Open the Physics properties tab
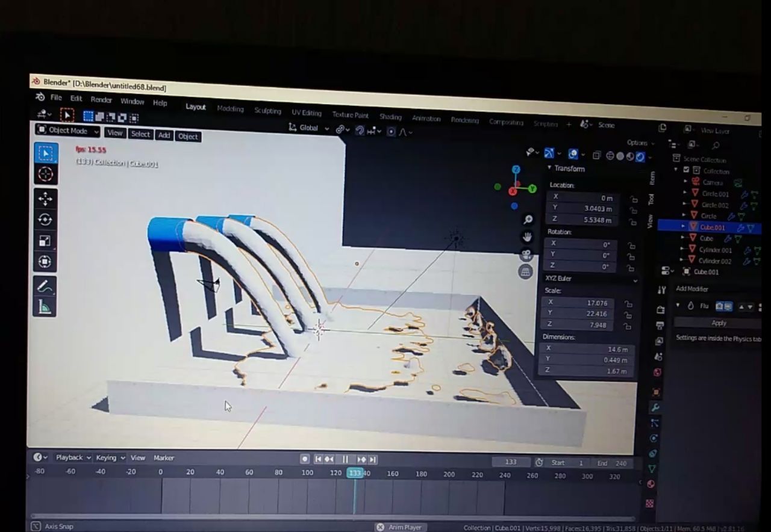This screenshot has height=532, width=771. (654, 438)
